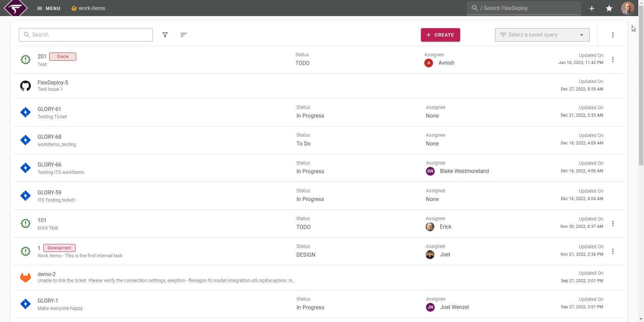Open more actions for item 1 Development
Screen dimensions: 644x322
(x=613, y=251)
